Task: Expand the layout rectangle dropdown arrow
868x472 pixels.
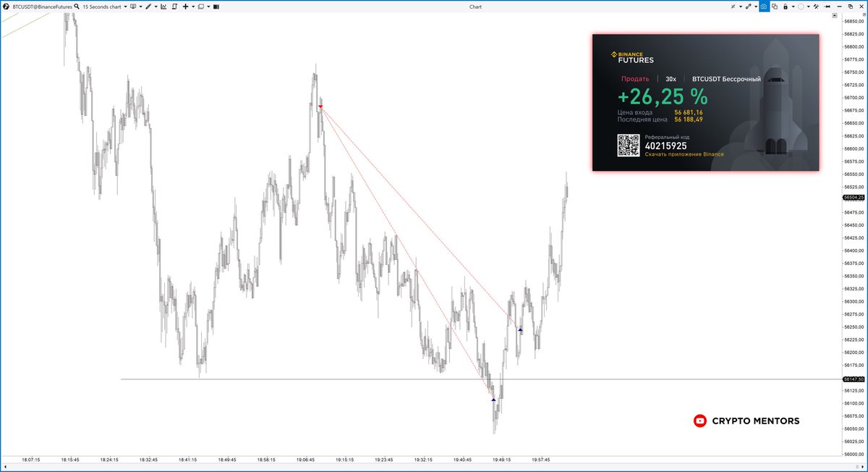Action: (x=208, y=7)
